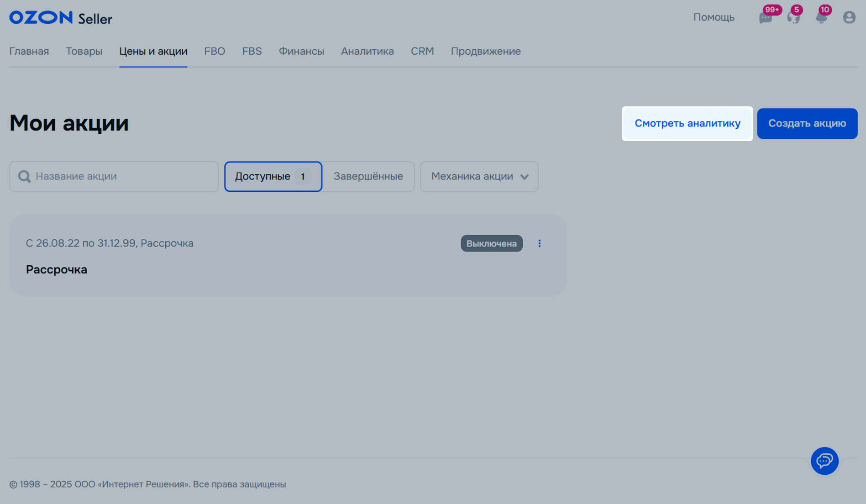The width and height of the screenshot is (866, 504).
Task: Click the search magnifier icon
Action: coord(25,176)
